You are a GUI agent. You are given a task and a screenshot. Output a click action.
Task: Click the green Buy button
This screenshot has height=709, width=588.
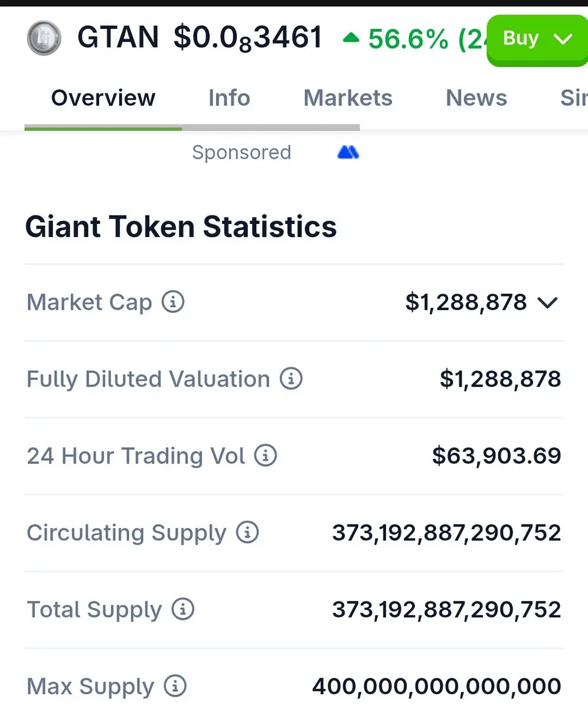(x=537, y=40)
